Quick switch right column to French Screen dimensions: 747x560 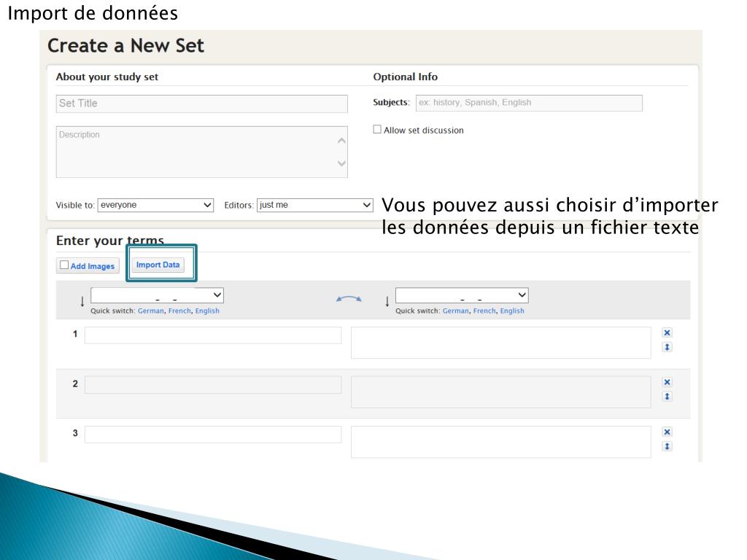pyautogui.click(x=484, y=311)
